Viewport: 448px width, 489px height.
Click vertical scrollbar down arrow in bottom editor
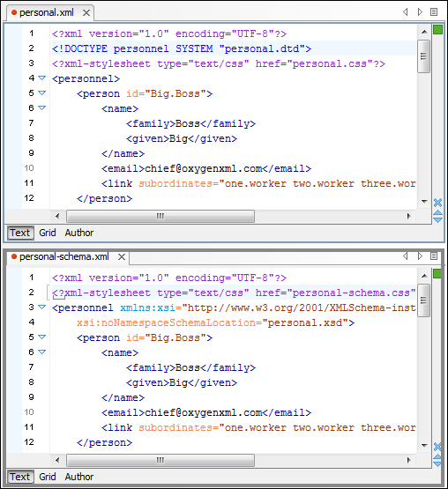(x=424, y=445)
